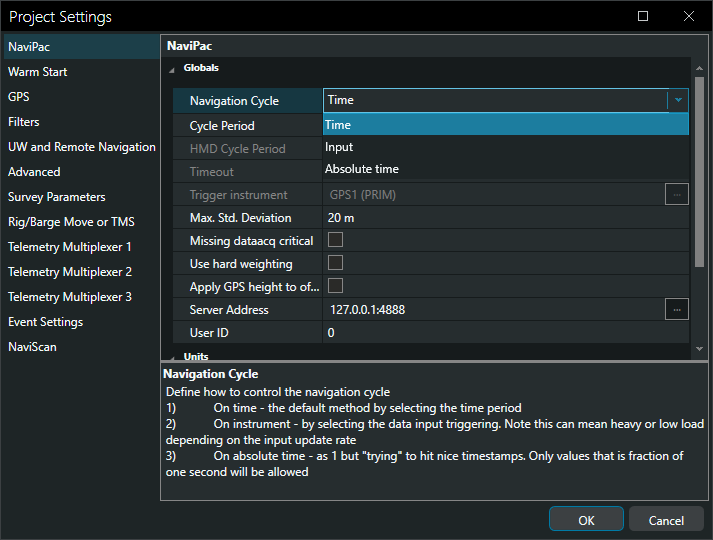Collapse the Globals section
This screenshot has height=540, width=713.
172,70
